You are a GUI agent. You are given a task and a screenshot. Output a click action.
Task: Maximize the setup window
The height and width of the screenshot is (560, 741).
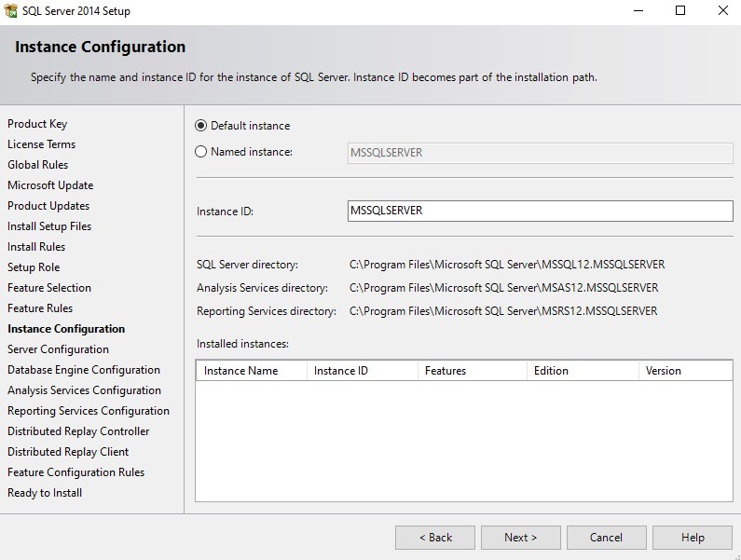click(x=680, y=11)
